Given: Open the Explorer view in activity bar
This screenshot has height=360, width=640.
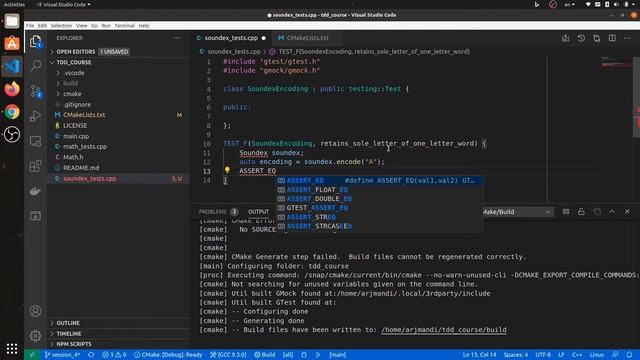Looking at the screenshot, I should coord(36,41).
